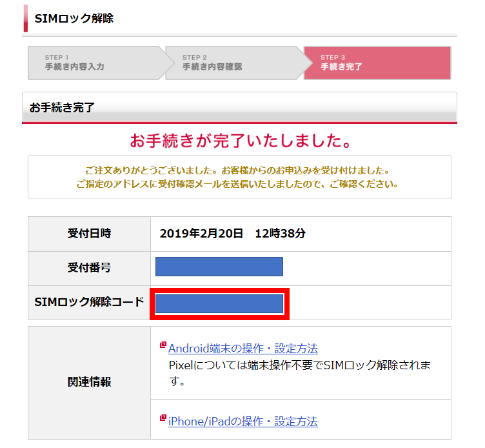The height and width of the screenshot is (448, 485).
Task: Click the red-outlined SIMロック解除コード value
Action: (219, 304)
